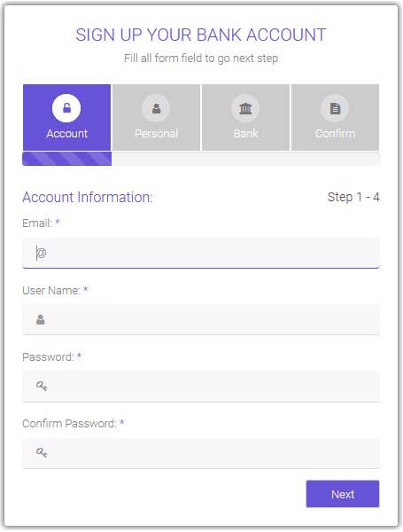Open the Confirm step tab
The height and width of the screenshot is (532, 403).
pos(335,117)
